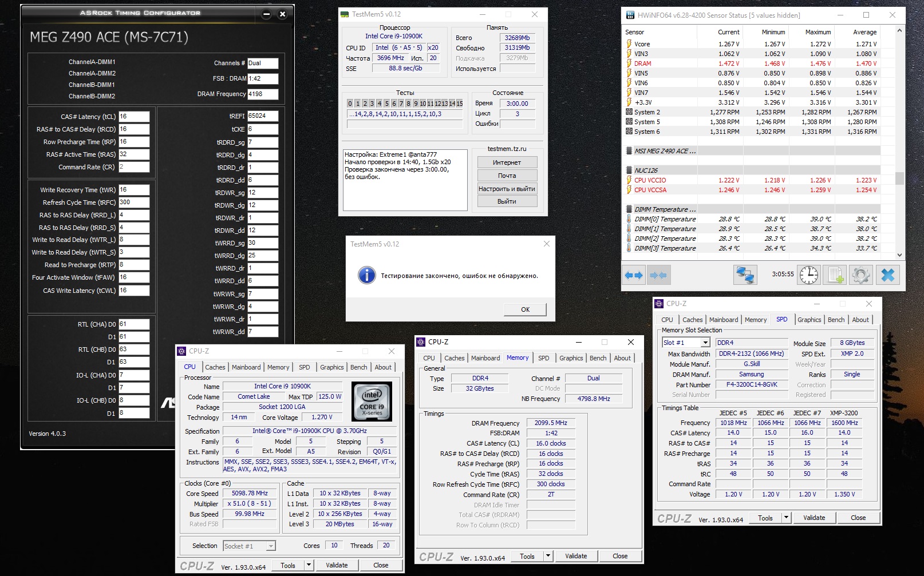Click Validate in the CPU-Z Memory window
The height and width of the screenshot is (576, 924).
(x=576, y=556)
